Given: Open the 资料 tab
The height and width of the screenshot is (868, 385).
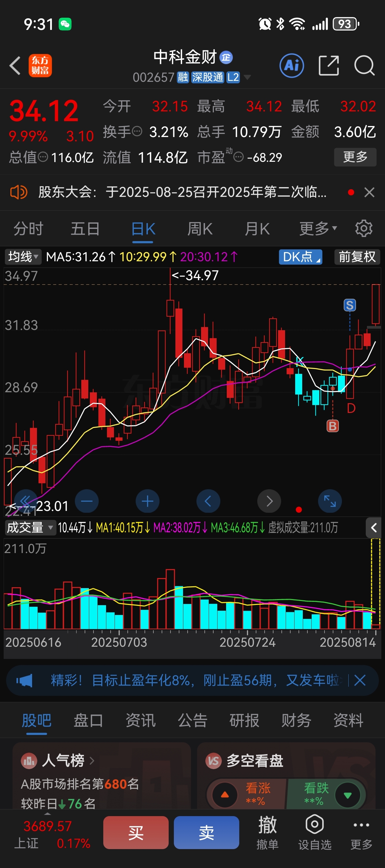Looking at the screenshot, I should point(348,721).
